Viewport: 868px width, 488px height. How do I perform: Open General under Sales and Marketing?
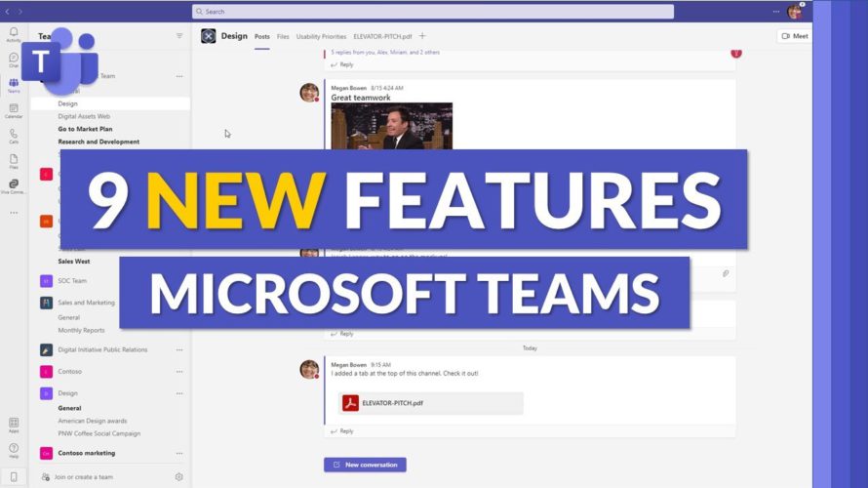coord(68,317)
